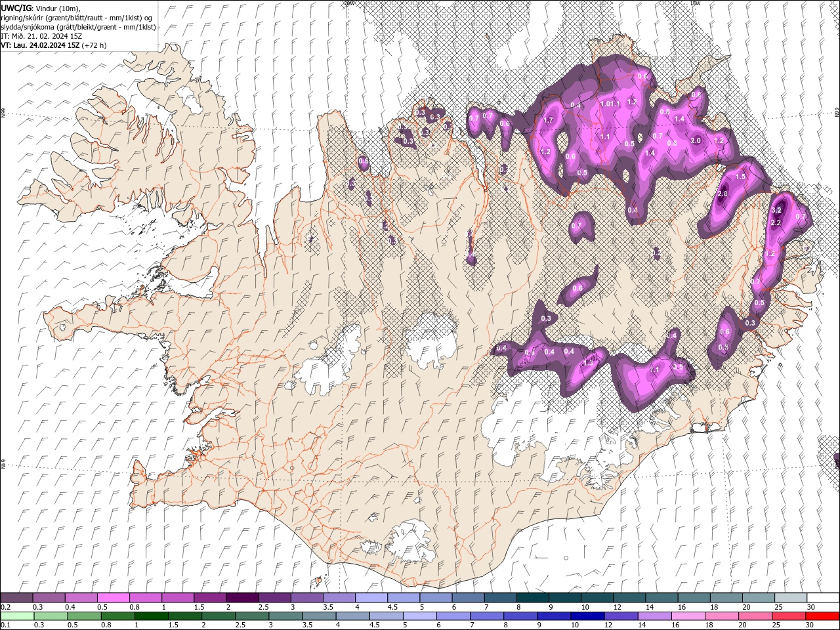Click the 2.2 value in east Iceland
The width and height of the screenshot is (840, 630).
[x=775, y=223]
